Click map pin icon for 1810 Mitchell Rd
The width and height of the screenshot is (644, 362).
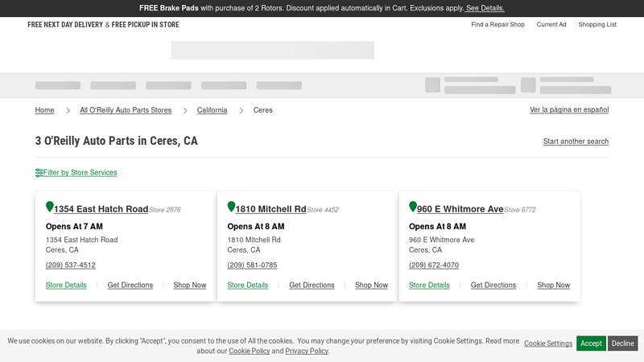pyautogui.click(x=231, y=208)
